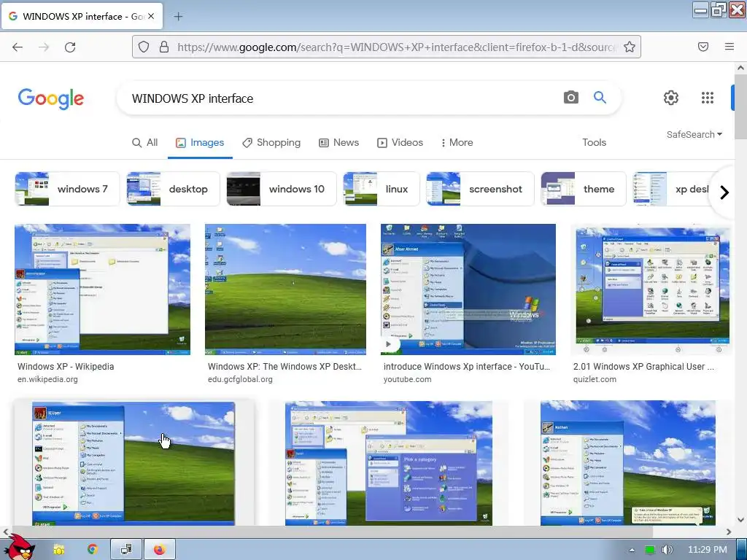Open Firefox hamburger menu
This screenshot has width=747, height=560.
click(729, 47)
